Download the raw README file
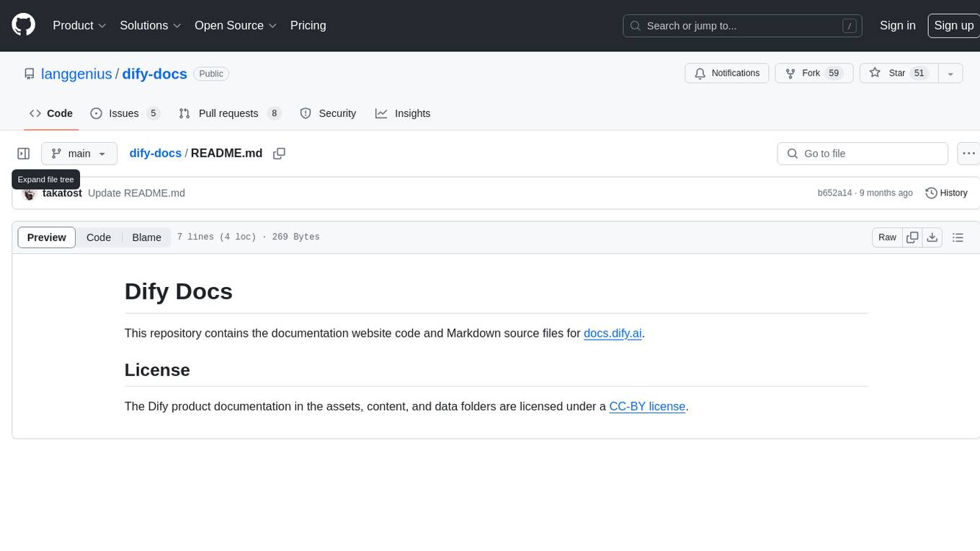The height and width of the screenshot is (551, 980). 932,237
